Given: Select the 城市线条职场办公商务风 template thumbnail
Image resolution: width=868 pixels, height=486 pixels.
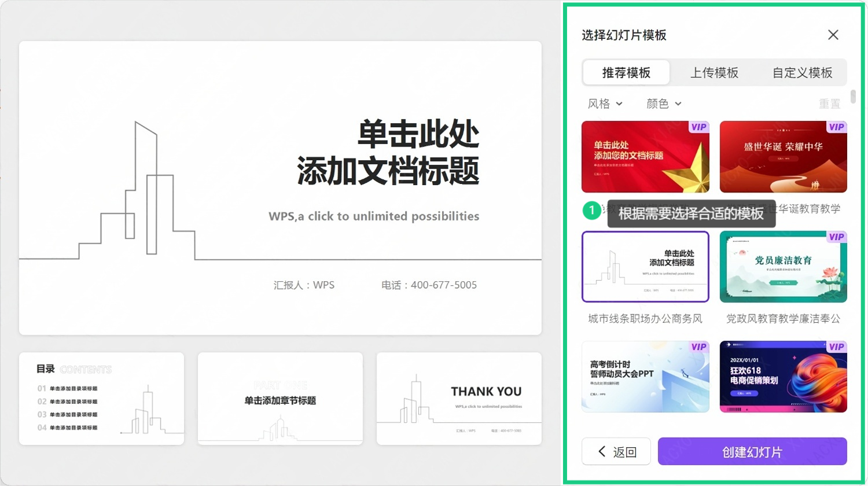Looking at the screenshot, I should [645, 267].
